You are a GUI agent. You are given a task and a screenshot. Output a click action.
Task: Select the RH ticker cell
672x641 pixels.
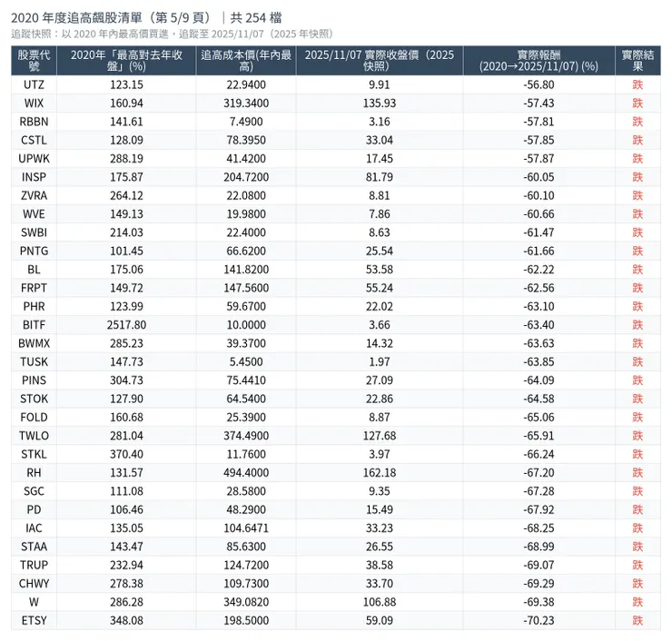[x=34, y=473]
